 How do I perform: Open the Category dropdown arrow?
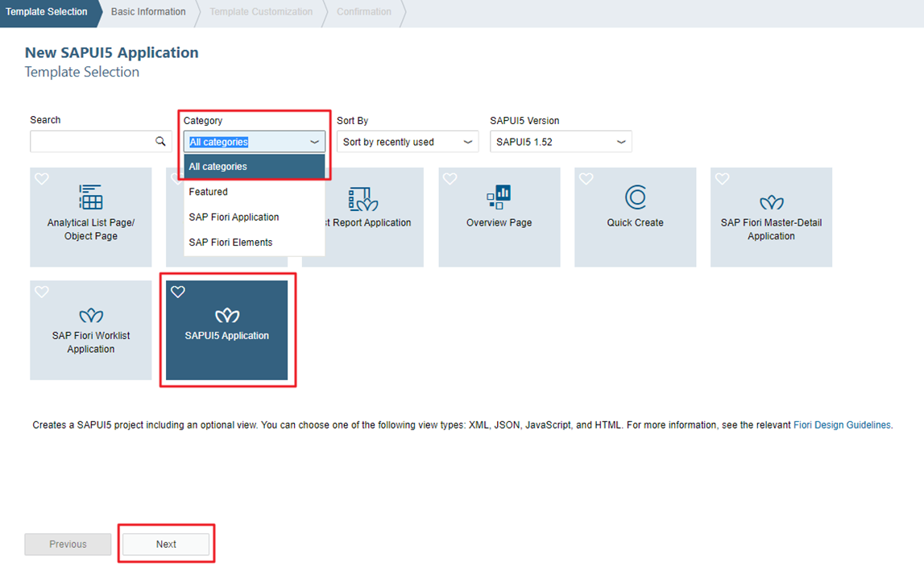pos(315,142)
